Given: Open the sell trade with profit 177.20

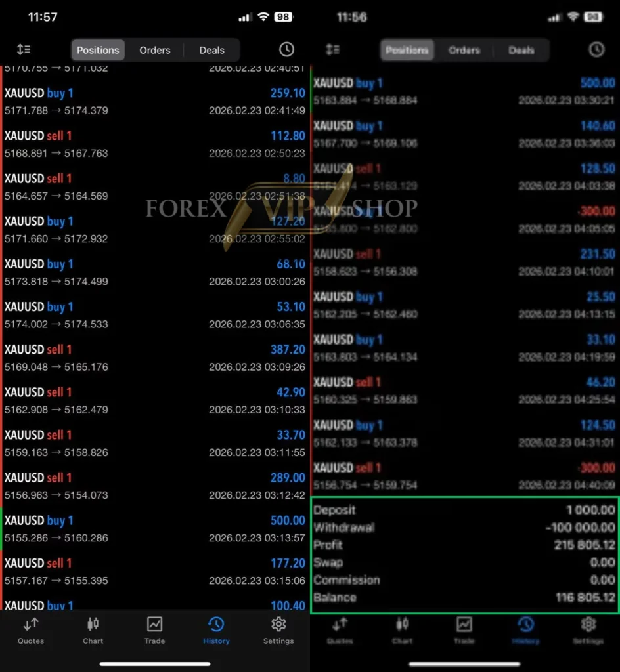Looking at the screenshot, I should (155, 572).
